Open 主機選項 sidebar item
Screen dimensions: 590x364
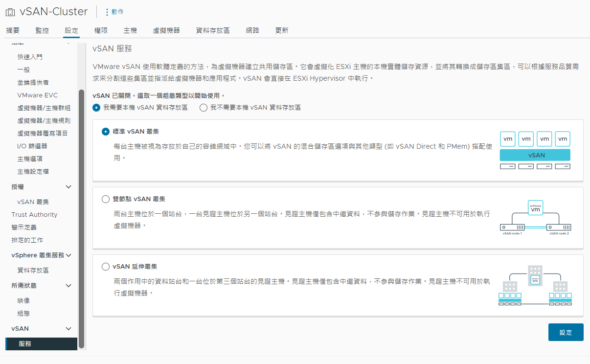coord(30,159)
